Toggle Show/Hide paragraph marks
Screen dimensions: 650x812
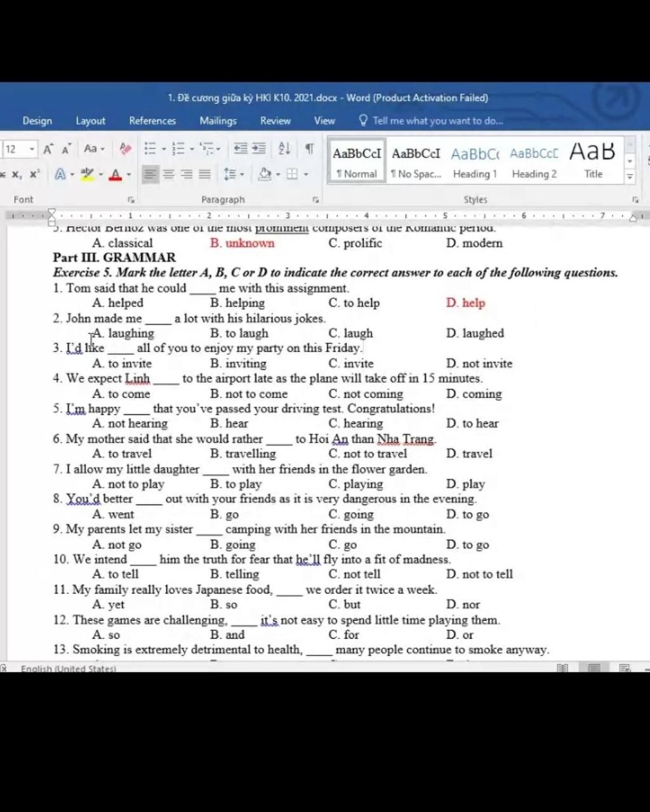(309, 149)
